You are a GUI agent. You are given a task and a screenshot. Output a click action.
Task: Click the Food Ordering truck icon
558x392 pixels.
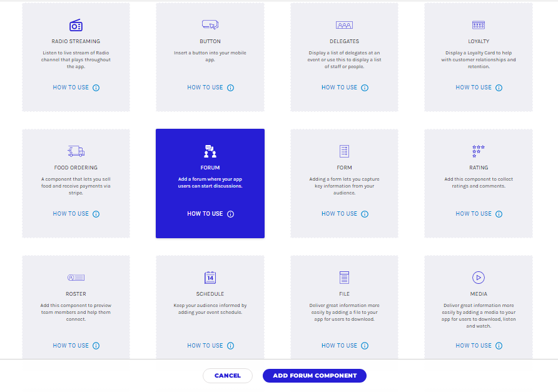click(x=76, y=151)
